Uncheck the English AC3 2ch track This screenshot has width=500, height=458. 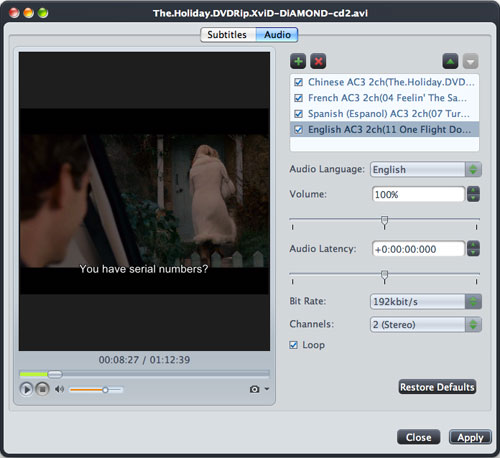[299, 130]
